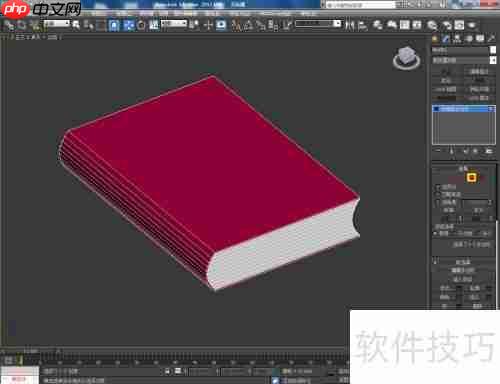Enable the By Angle checkbox
The height and width of the screenshot is (384, 500).
[438, 202]
